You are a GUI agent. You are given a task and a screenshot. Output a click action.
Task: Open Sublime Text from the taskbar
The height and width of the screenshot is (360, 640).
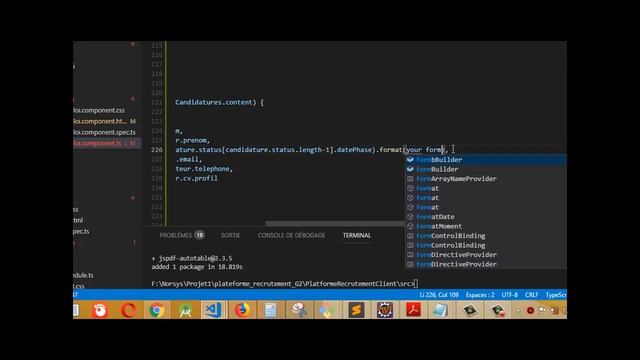click(356, 310)
